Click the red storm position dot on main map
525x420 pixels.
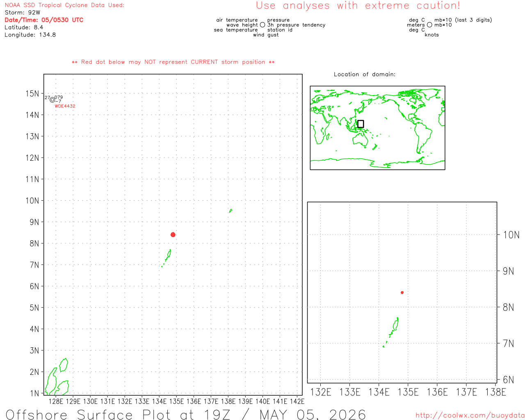173,235
